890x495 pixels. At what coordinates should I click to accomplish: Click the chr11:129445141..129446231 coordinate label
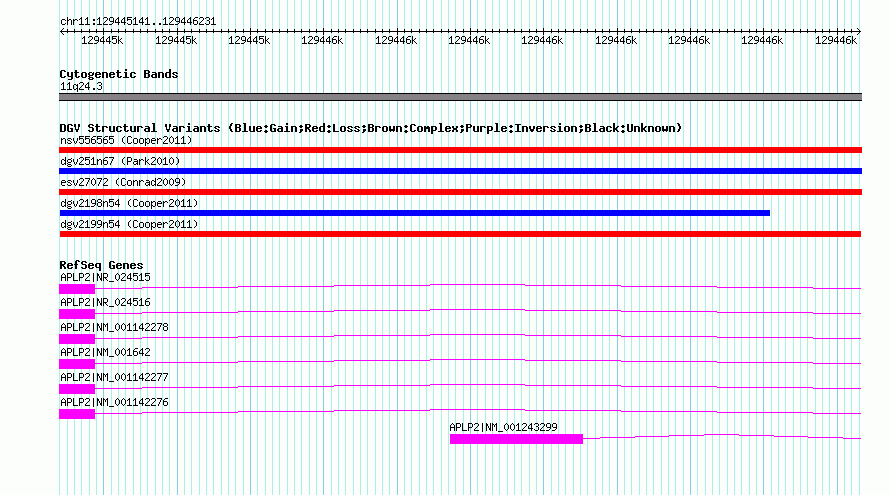pyautogui.click(x=138, y=22)
